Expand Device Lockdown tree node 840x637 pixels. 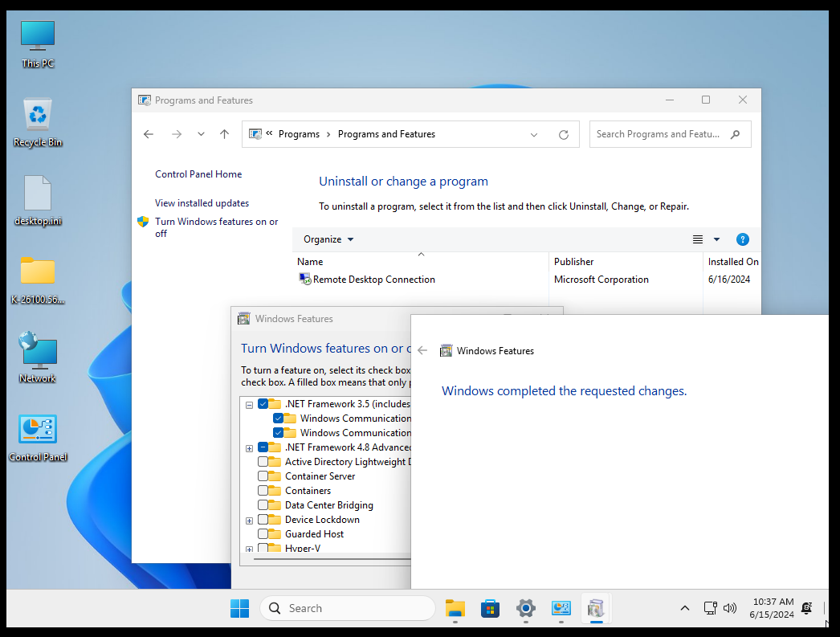click(249, 521)
